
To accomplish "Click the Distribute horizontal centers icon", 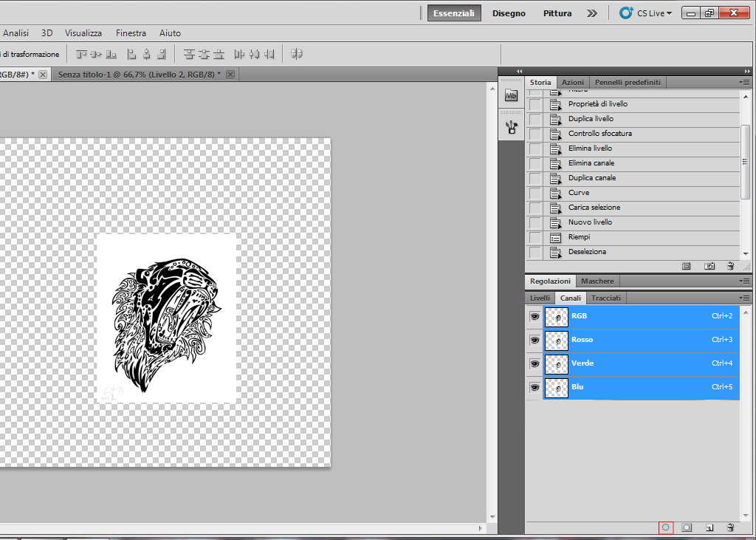I will (255, 54).
